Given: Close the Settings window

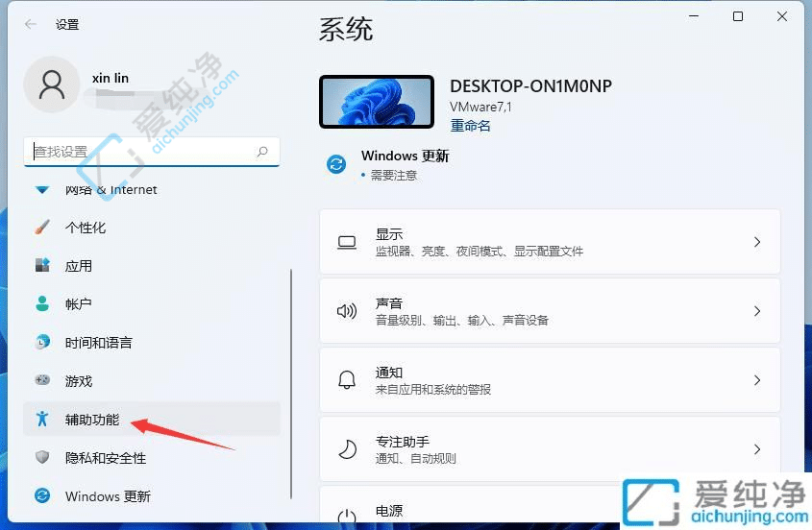Looking at the screenshot, I should [x=782, y=16].
